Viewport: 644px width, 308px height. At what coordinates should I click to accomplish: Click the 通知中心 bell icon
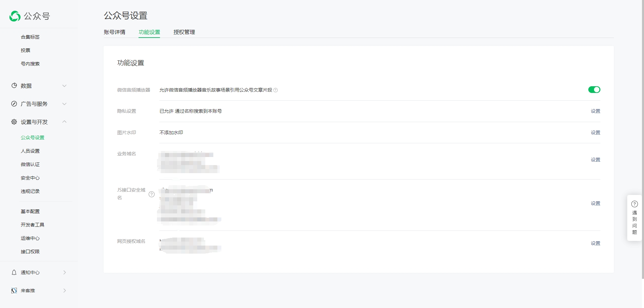pyautogui.click(x=14, y=272)
